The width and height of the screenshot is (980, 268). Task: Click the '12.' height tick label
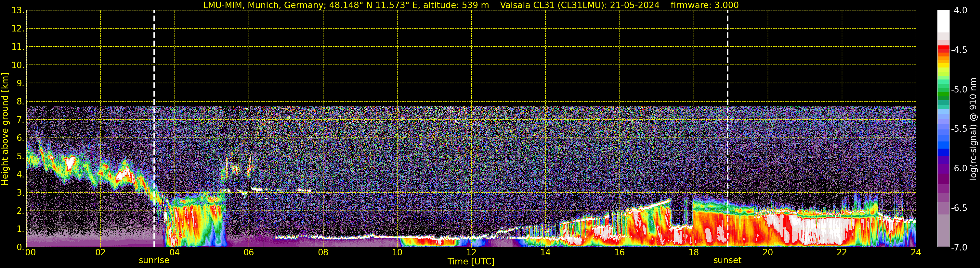(18, 29)
